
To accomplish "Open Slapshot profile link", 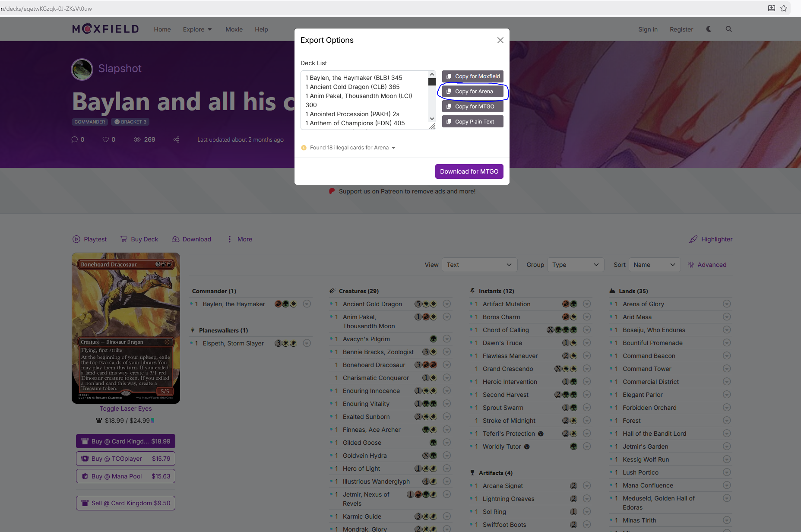I will click(x=120, y=69).
